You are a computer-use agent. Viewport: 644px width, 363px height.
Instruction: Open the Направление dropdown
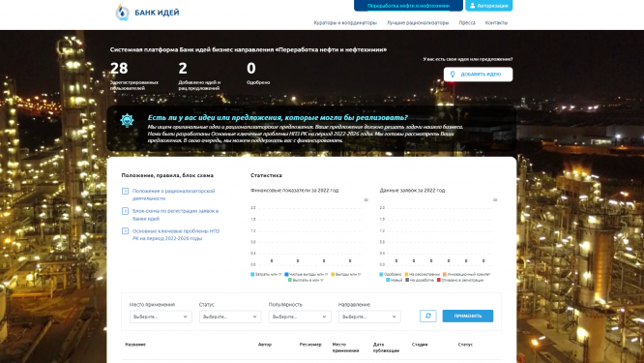point(369,317)
